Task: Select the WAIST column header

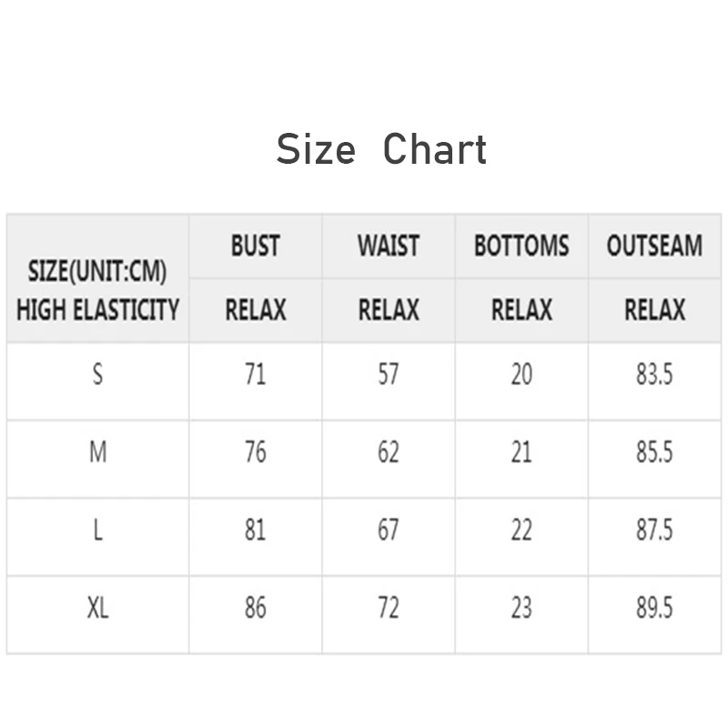Action: click(x=389, y=246)
